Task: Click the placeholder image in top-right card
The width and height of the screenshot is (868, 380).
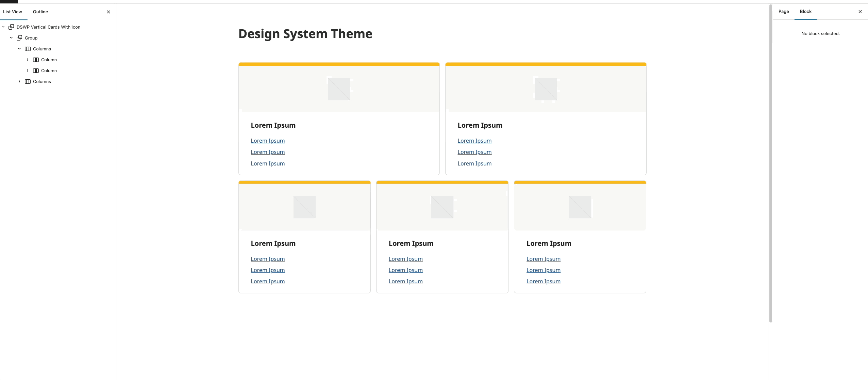Action: [546, 89]
